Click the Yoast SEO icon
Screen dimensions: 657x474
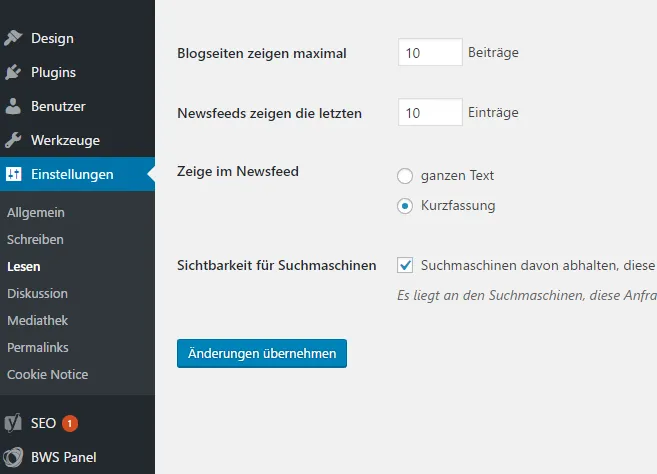click(13, 423)
